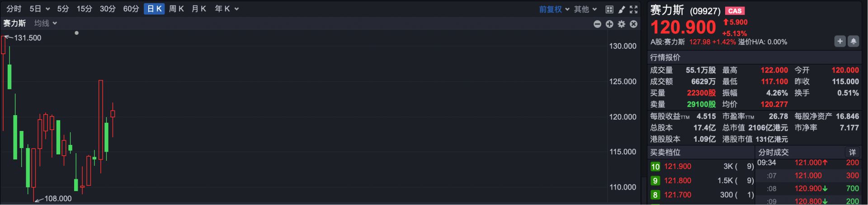Select the 月K timeframe tab
The height and width of the screenshot is (205, 868).
point(198,9)
